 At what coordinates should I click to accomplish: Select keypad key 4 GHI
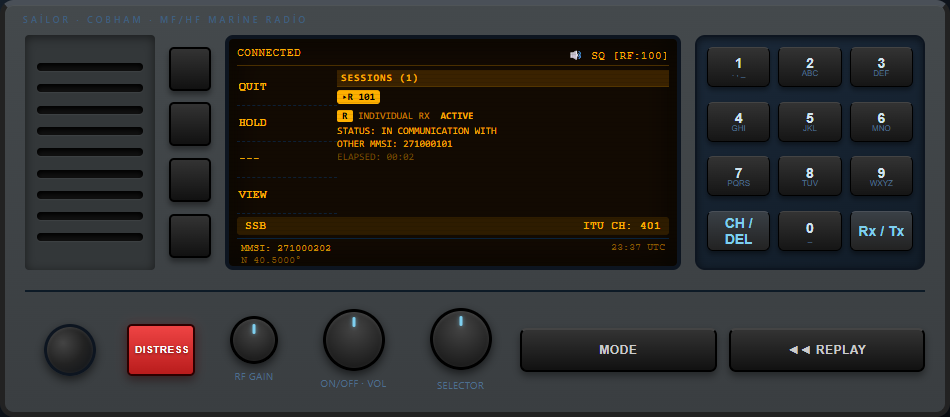point(738,122)
